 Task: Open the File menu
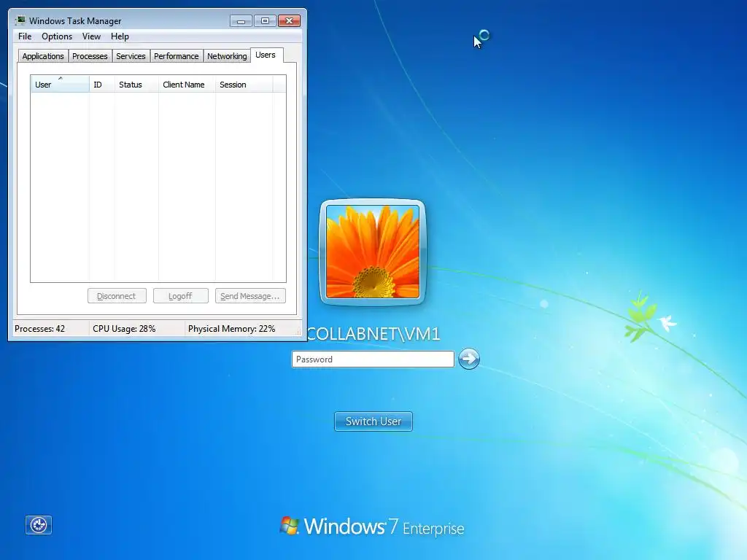(25, 36)
